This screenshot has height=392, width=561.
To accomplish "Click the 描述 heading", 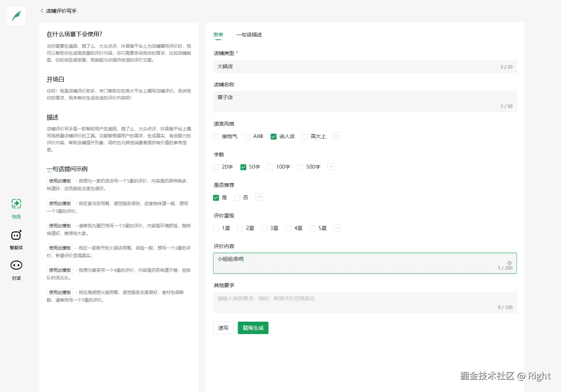I will (52, 117).
